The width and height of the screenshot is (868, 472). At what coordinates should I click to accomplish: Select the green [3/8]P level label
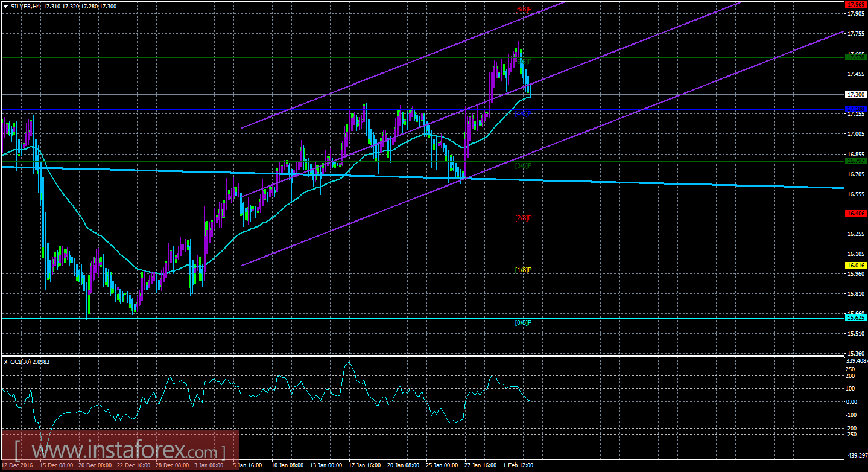pos(523,165)
